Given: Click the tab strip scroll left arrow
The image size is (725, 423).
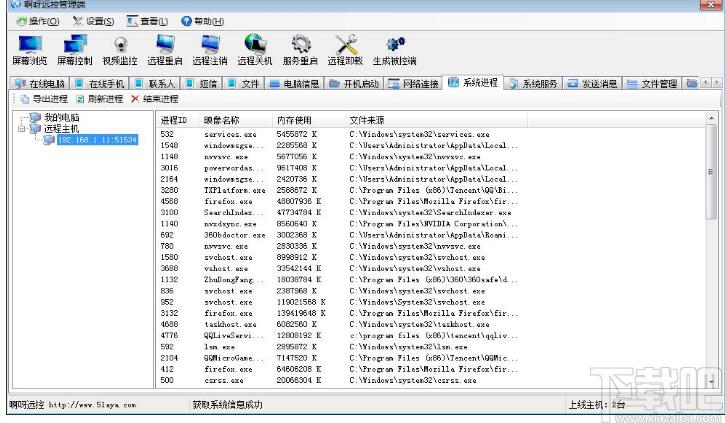Looking at the screenshot, I should (706, 83).
